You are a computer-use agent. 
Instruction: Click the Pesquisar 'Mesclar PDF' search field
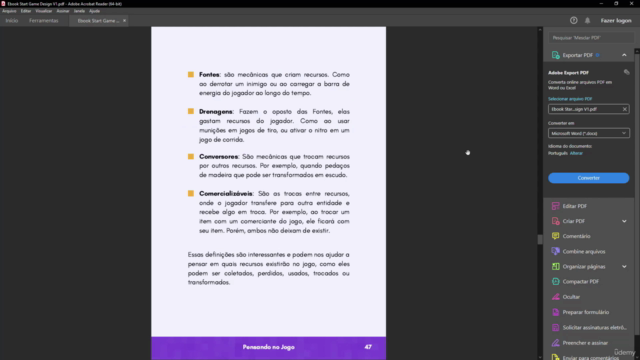pos(591,38)
